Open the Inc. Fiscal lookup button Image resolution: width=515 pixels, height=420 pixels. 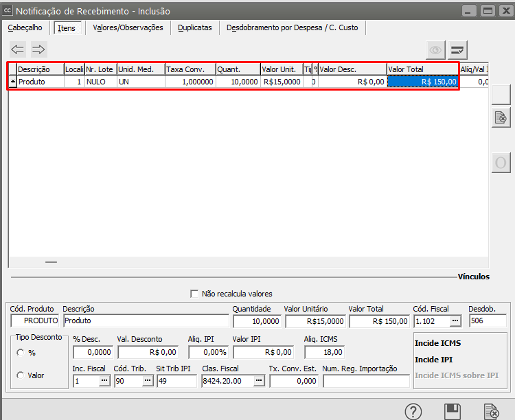point(104,381)
